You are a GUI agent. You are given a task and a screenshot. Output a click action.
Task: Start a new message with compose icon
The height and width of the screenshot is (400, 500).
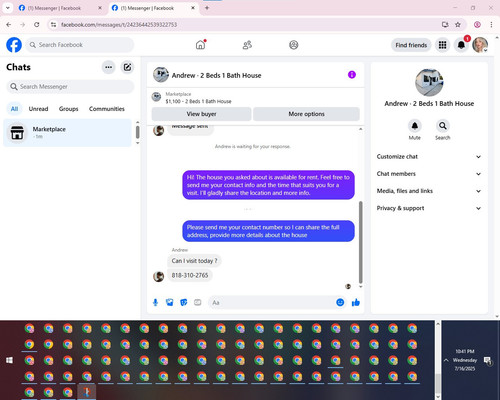(x=127, y=67)
